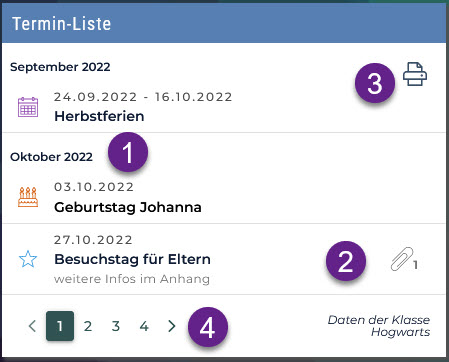Screen dimensions: 449x362
Task: Click purple annotation marker number 4
Action: pyautogui.click(x=208, y=327)
